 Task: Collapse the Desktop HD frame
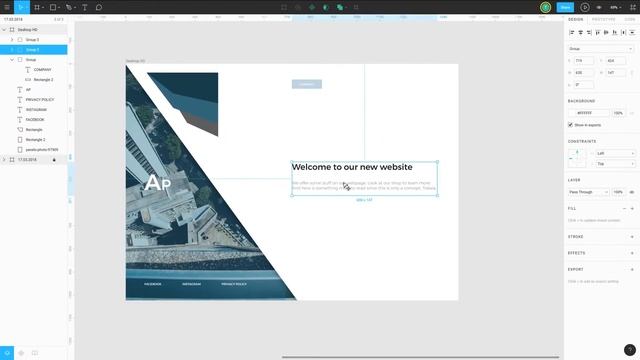coord(4,30)
